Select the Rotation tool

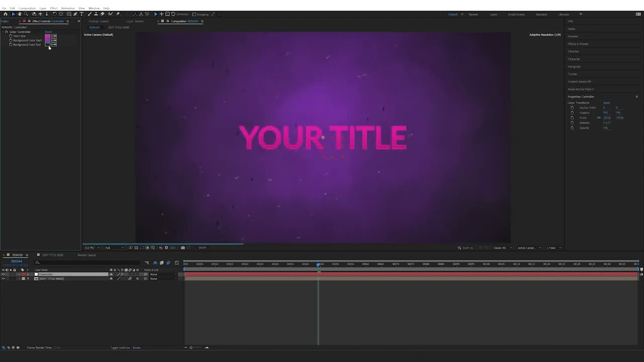click(54, 14)
